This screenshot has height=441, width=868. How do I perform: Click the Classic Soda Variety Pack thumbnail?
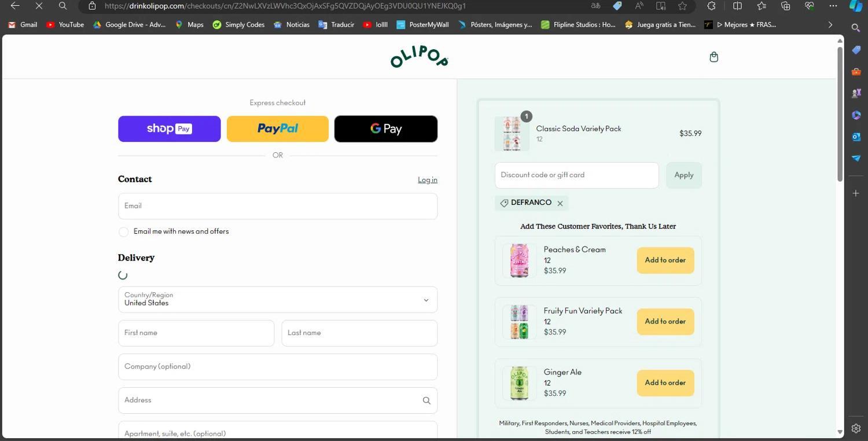[512, 134]
